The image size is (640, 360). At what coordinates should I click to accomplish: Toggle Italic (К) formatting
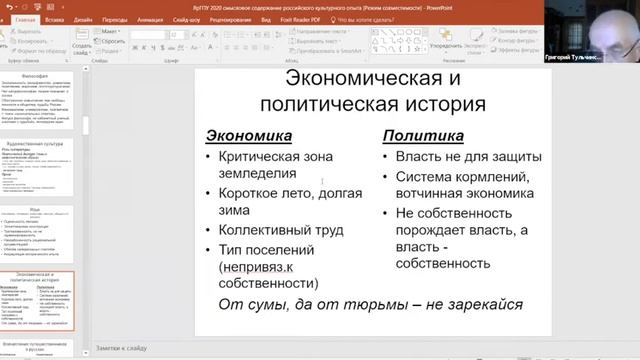click(x=144, y=48)
